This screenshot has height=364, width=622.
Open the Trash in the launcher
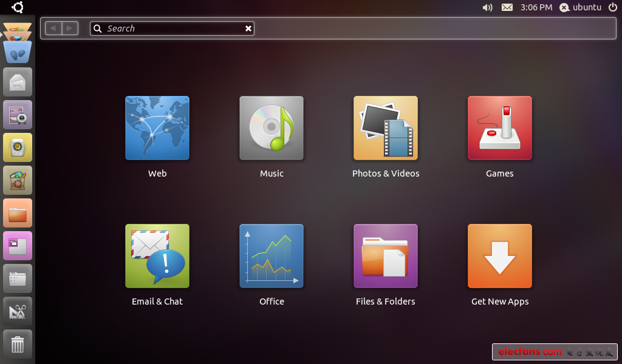18,344
